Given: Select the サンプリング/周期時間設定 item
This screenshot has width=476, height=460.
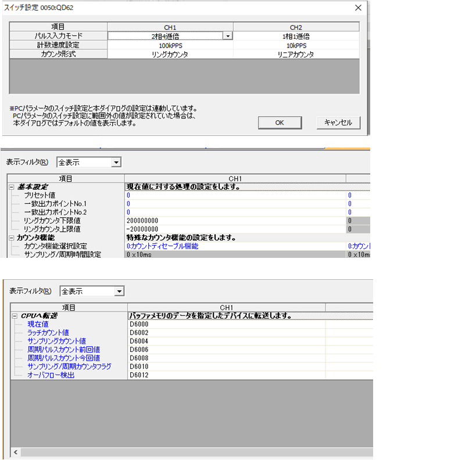Looking at the screenshot, I should pos(63,254).
